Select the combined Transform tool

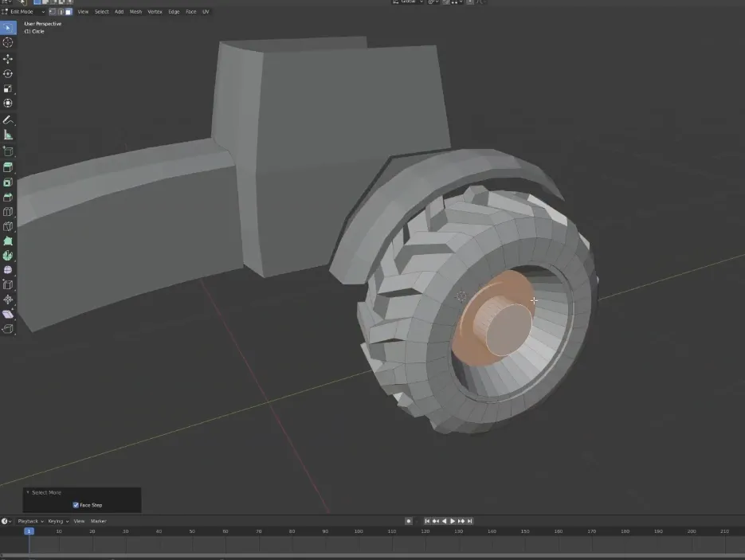[8, 103]
